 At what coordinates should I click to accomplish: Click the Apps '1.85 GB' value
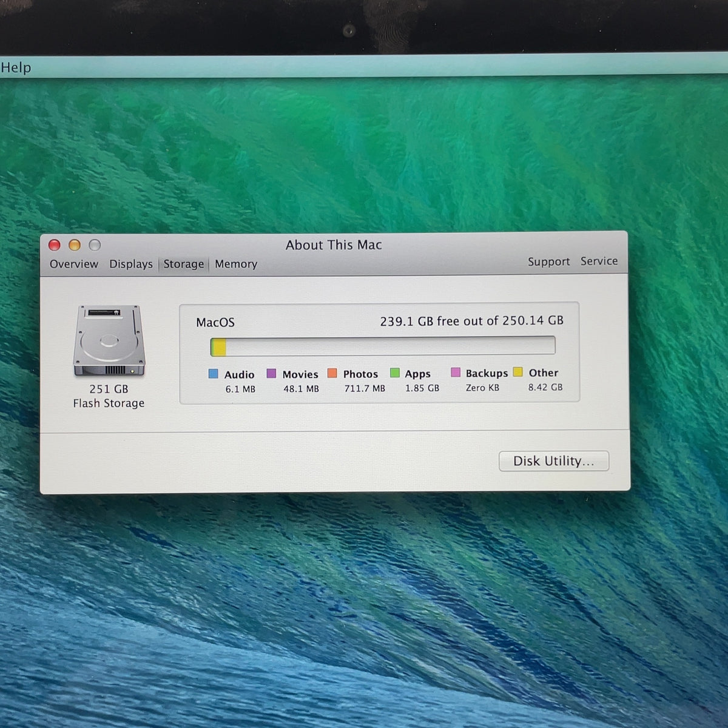[422, 388]
